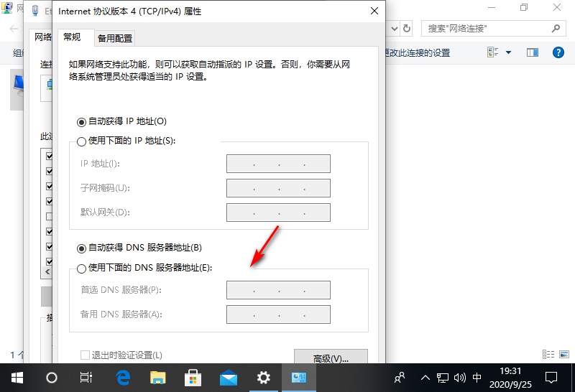The width and height of the screenshot is (575, 392).
Task: Open Cortana search circle
Action: (52, 378)
